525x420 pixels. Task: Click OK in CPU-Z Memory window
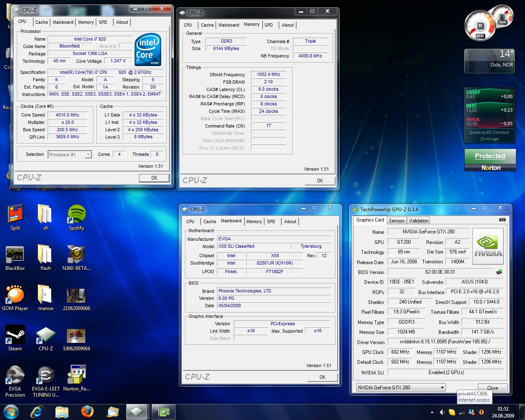pyautogui.click(x=320, y=181)
